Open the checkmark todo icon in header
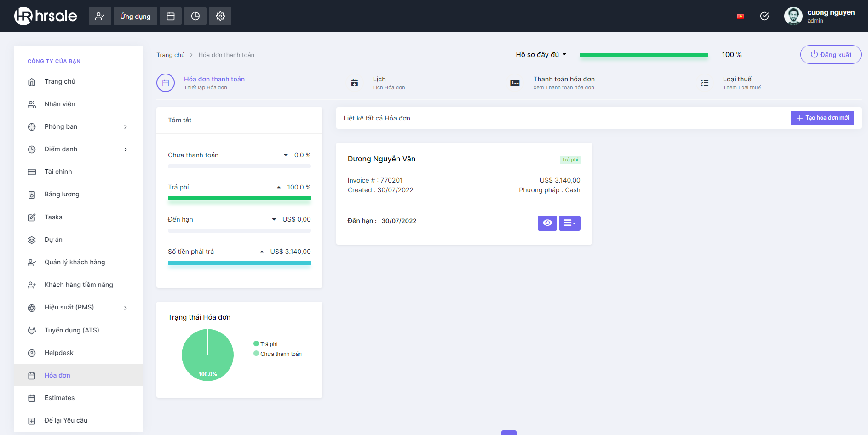Screen dimensions: 868x435 [x=765, y=16]
